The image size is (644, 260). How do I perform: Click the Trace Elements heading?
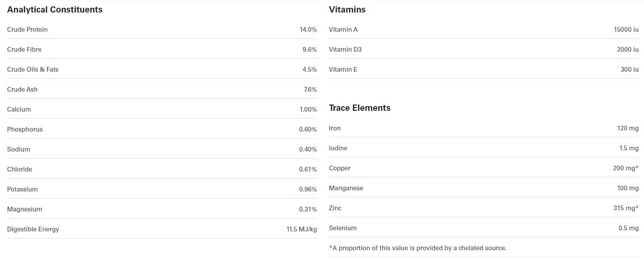click(360, 108)
